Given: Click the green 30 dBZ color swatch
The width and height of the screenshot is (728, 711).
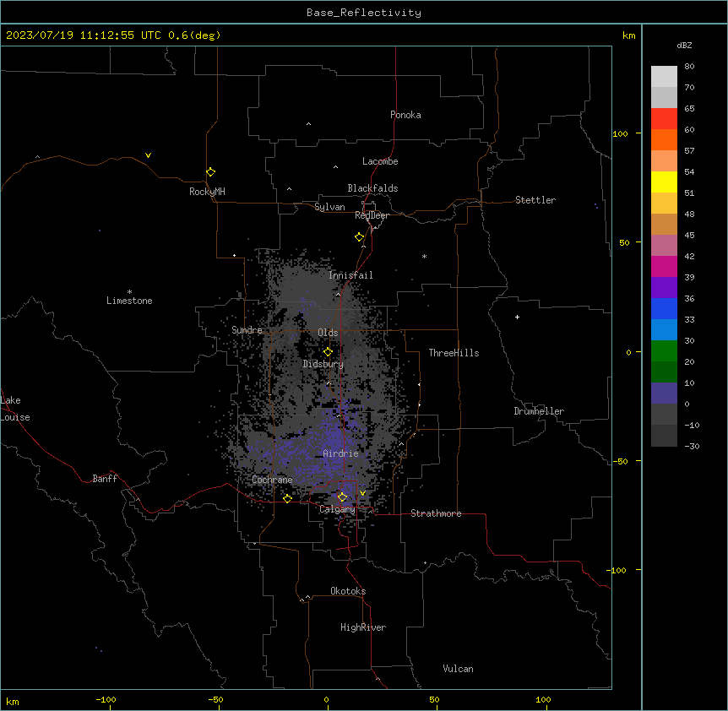Looking at the screenshot, I should (x=664, y=351).
